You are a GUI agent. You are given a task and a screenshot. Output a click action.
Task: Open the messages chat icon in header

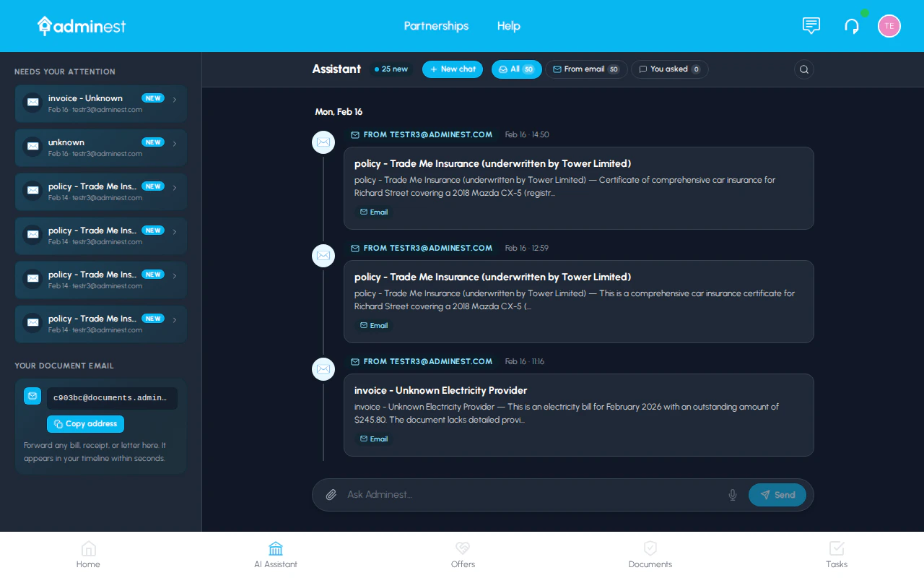point(811,26)
